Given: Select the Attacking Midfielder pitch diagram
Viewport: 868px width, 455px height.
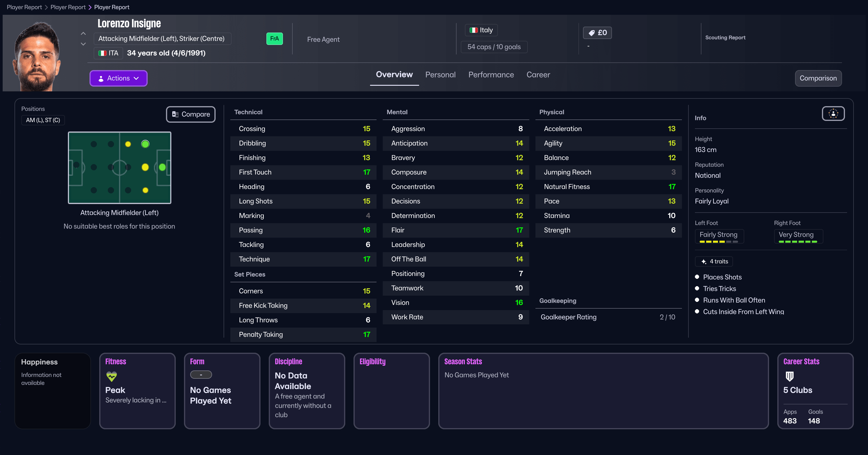Looking at the screenshot, I should (119, 168).
